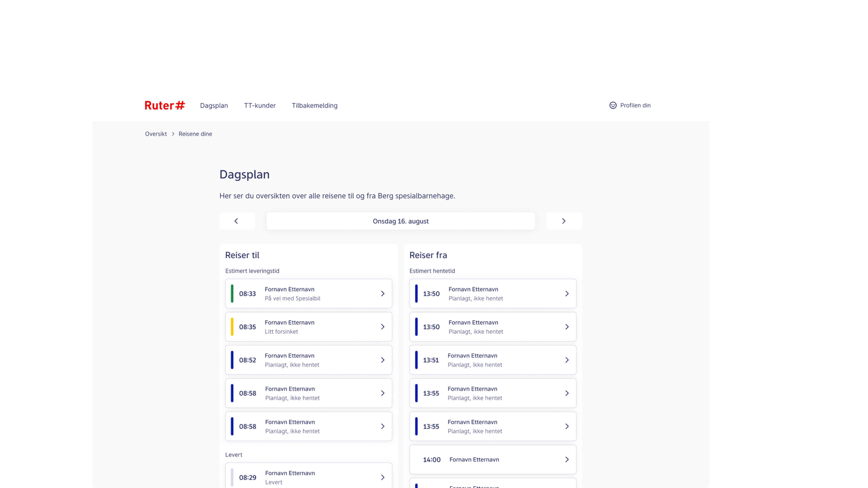This screenshot has height=488, width=868.
Task: Click the green status bar at 08:33
Action: [232, 293]
